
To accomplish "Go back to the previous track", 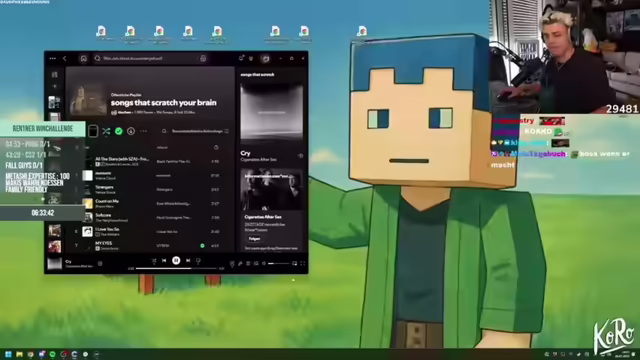I will (164, 260).
